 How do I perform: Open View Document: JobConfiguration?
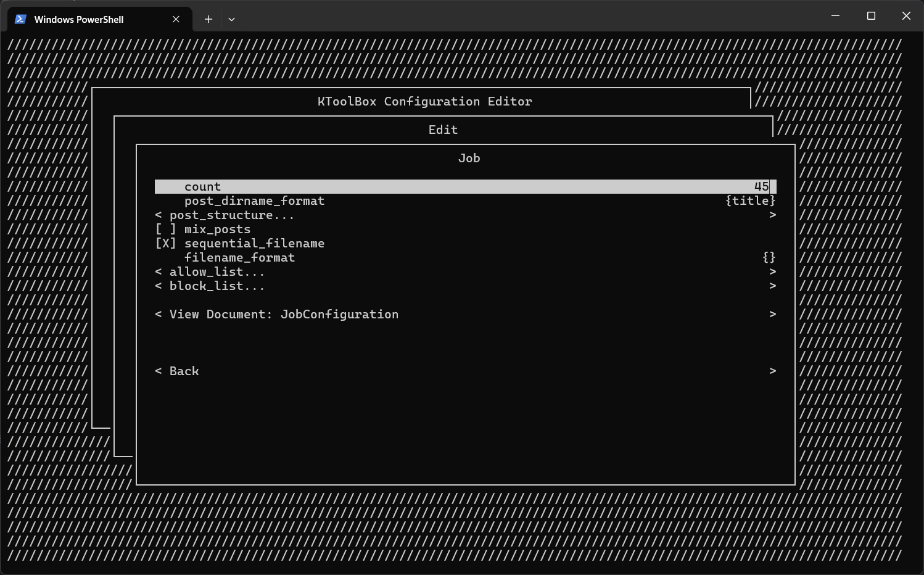[x=277, y=314]
